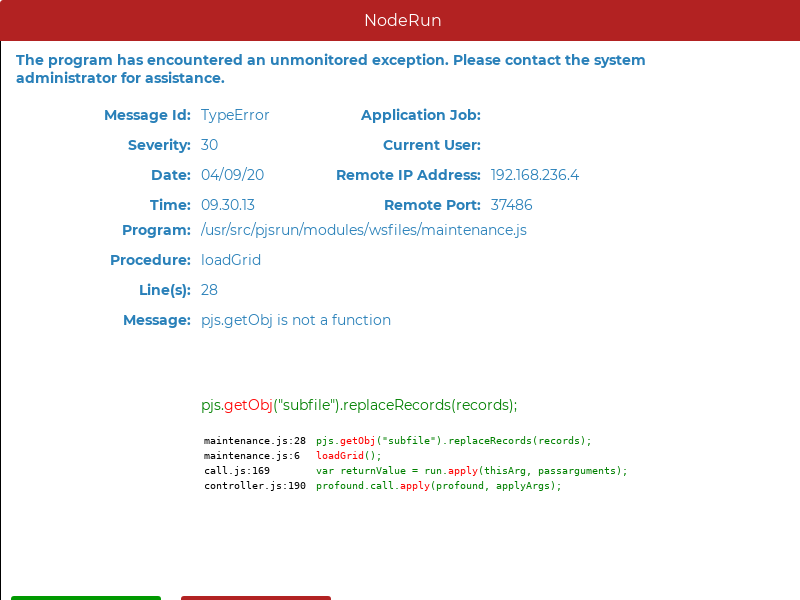Click the maintenance.js:6 stack trace entry
800x600 pixels.
(251, 455)
